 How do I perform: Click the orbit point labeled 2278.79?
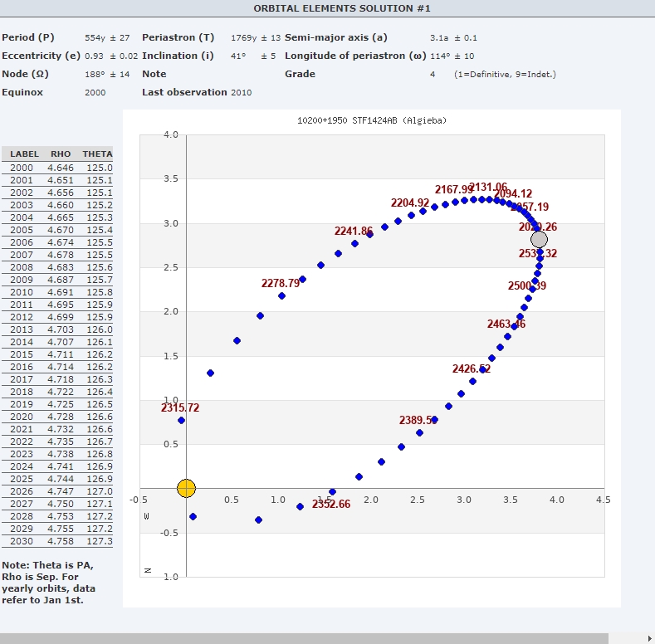point(281,295)
